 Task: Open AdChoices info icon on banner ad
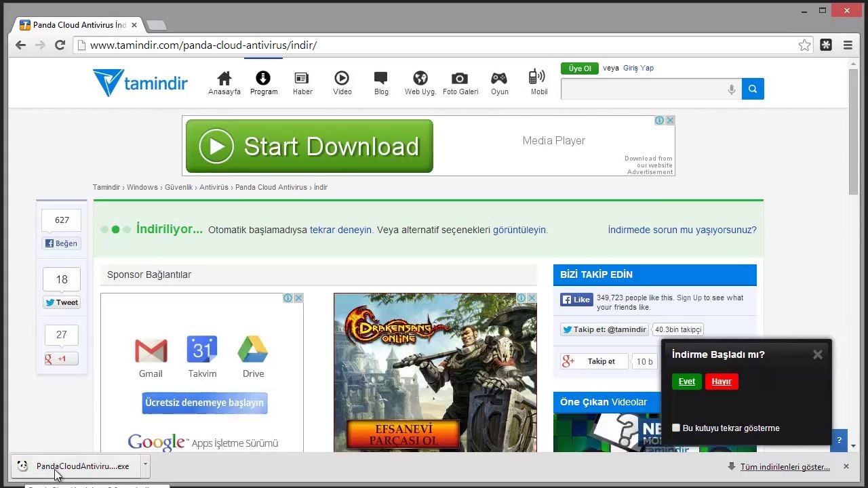click(x=659, y=120)
